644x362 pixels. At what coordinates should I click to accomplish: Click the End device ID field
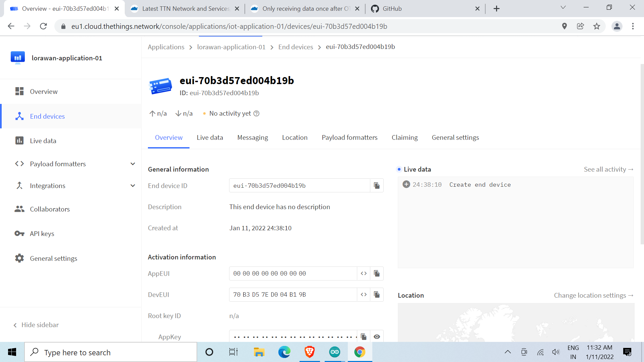[x=300, y=186]
